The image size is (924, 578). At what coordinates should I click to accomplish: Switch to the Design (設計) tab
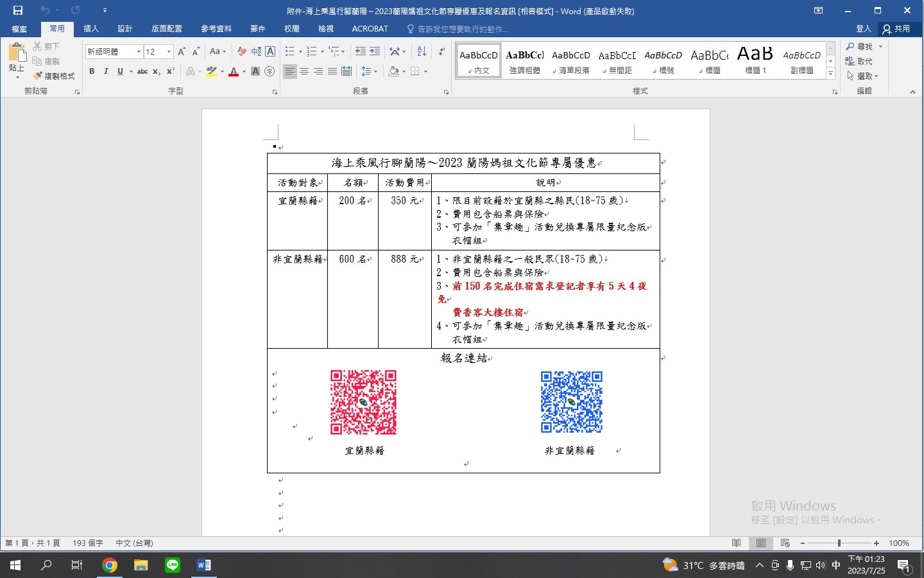coord(125,29)
